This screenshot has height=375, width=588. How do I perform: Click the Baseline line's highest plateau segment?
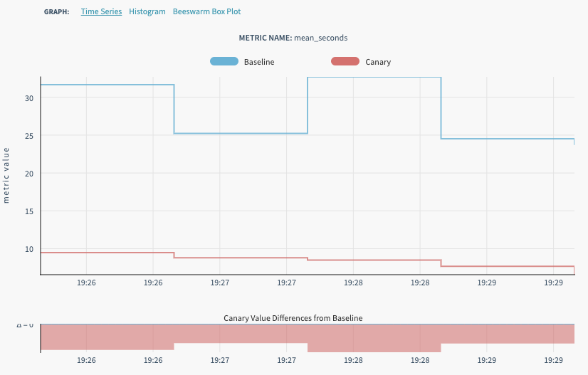coord(374,77)
